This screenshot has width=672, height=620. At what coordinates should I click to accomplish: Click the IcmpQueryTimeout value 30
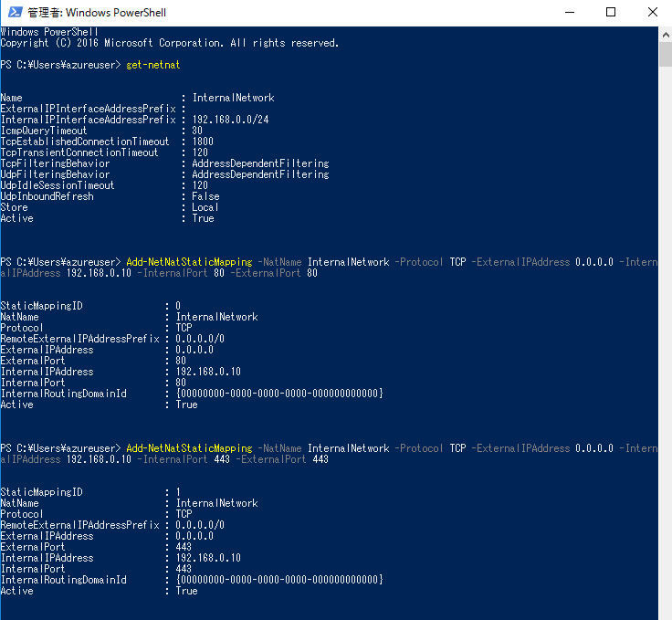tap(197, 131)
